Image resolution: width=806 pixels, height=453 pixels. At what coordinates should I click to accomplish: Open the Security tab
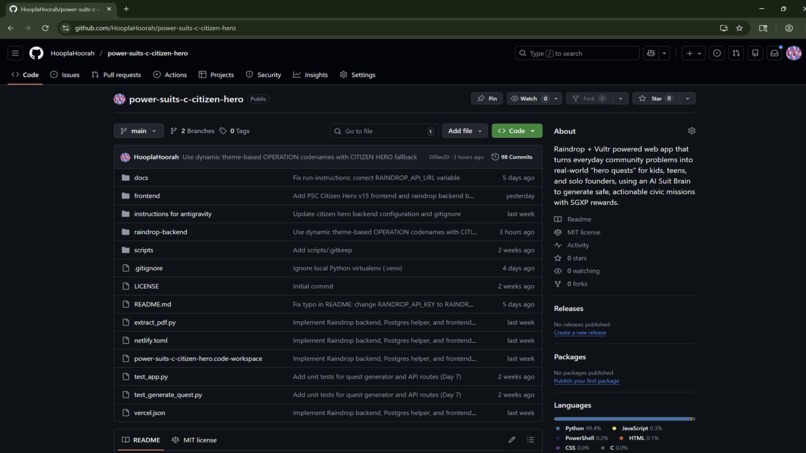(263, 75)
